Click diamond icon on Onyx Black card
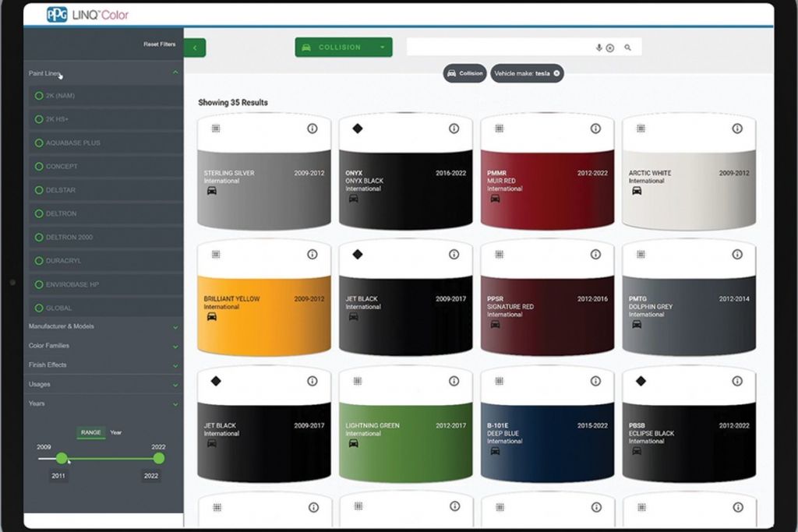Screen dimensions: 798x532 [357, 129]
